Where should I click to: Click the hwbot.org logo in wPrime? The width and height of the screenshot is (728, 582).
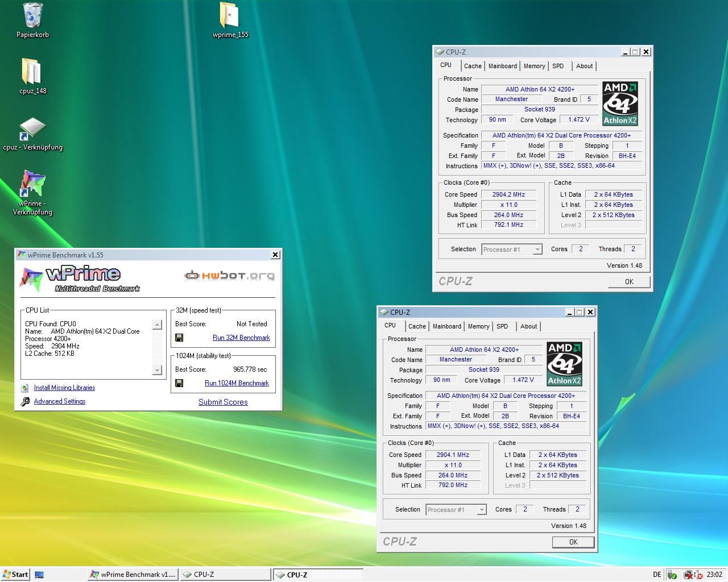pyautogui.click(x=229, y=276)
